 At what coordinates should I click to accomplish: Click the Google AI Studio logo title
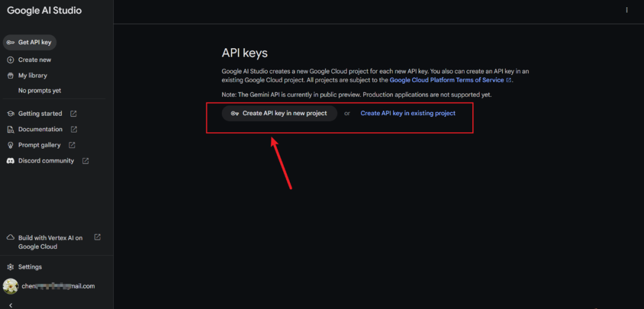(x=44, y=11)
